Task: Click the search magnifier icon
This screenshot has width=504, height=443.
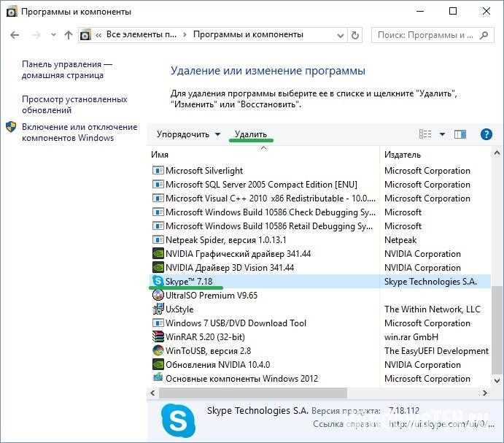Action: coord(484,35)
